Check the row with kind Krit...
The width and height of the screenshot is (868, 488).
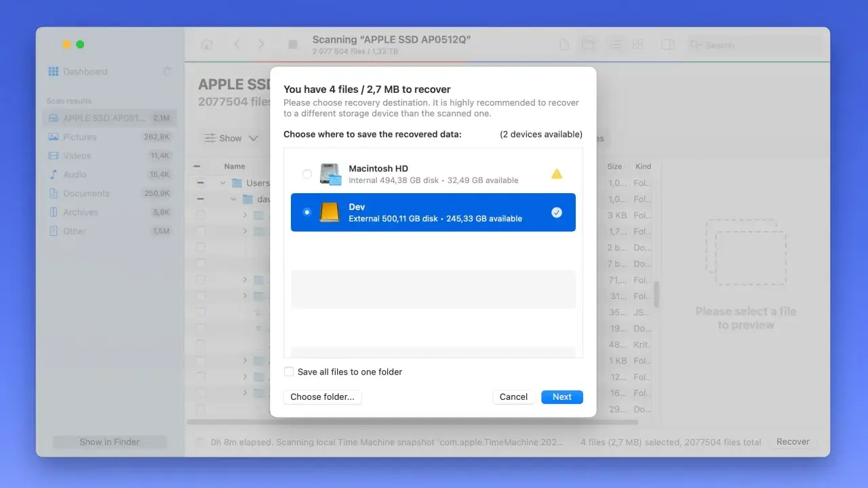point(200,344)
